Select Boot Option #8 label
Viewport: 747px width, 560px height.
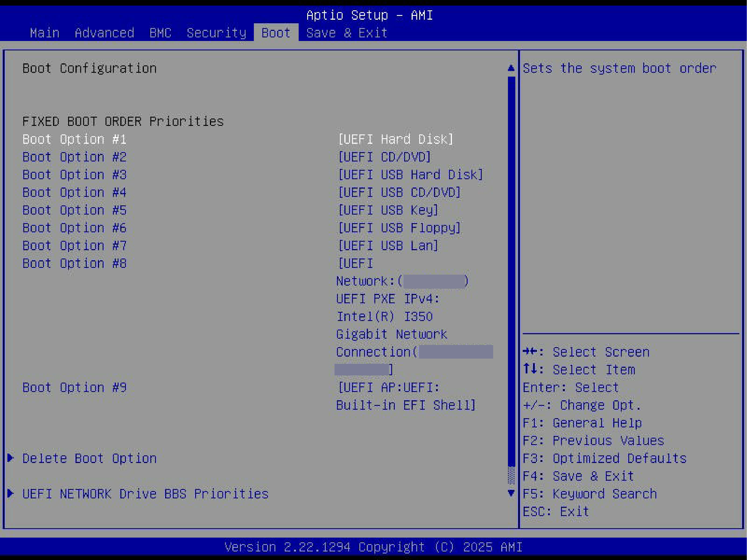(x=74, y=263)
